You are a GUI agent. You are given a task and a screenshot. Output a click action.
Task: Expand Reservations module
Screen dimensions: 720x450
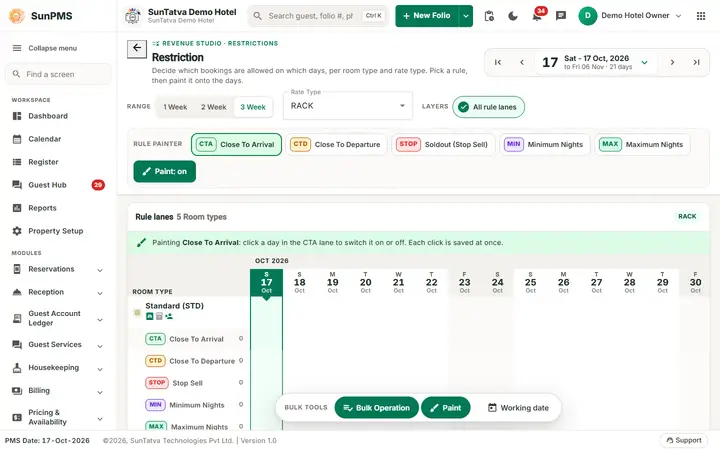click(x=57, y=270)
